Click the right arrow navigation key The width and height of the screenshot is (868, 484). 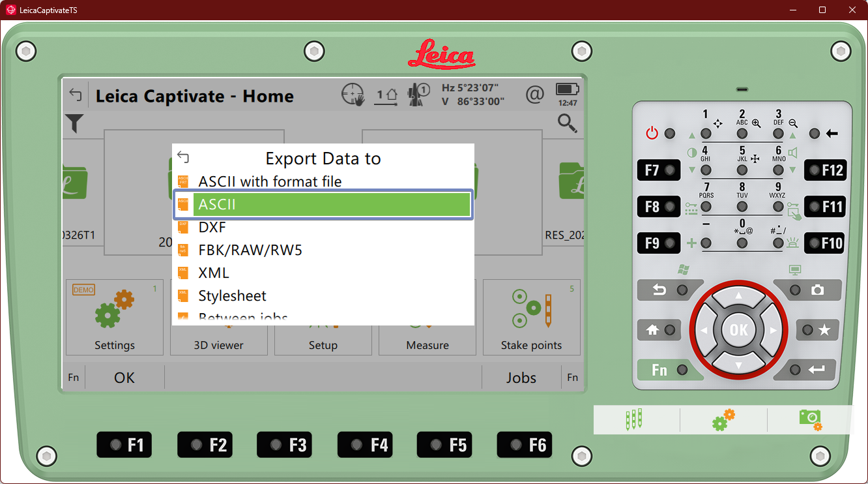coord(773,330)
